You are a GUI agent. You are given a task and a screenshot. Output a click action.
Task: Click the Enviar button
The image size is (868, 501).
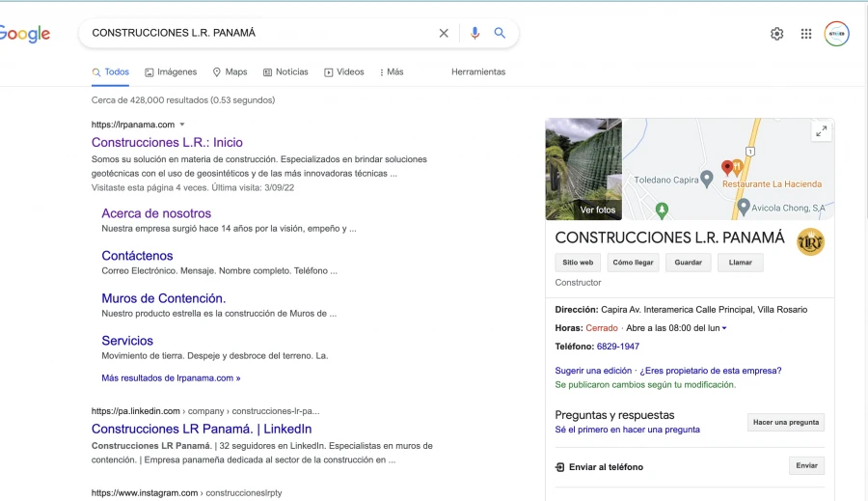point(806,465)
